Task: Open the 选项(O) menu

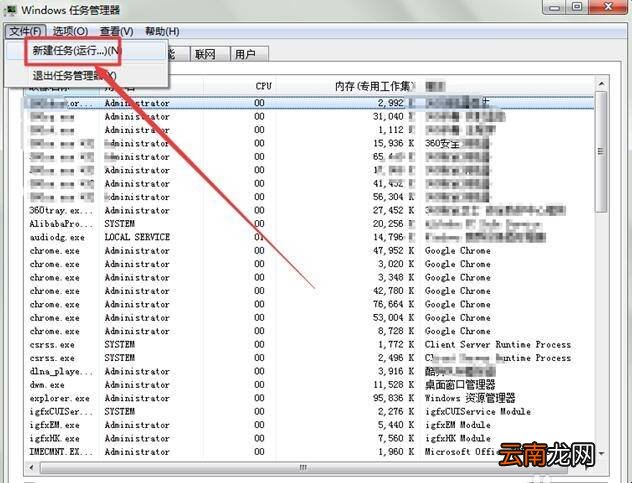Action: [x=71, y=31]
